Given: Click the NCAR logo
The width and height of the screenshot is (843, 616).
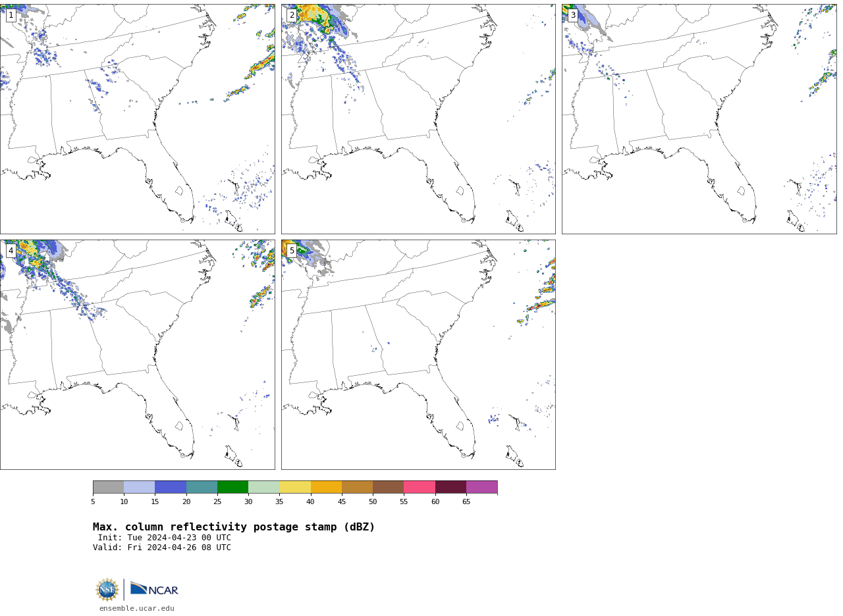Looking at the screenshot, I should coord(154,590).
